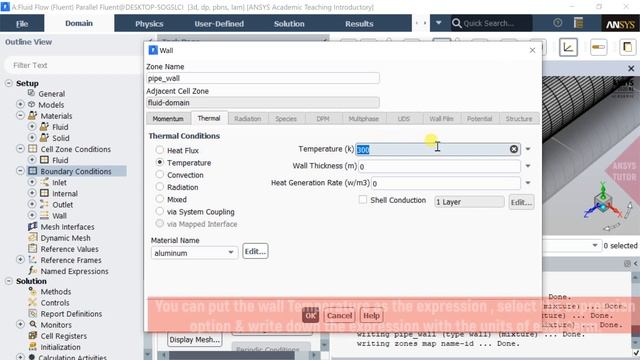Click the Filter Text search box
The width and height of the screenshot is (640, 360).
(73, 65)
